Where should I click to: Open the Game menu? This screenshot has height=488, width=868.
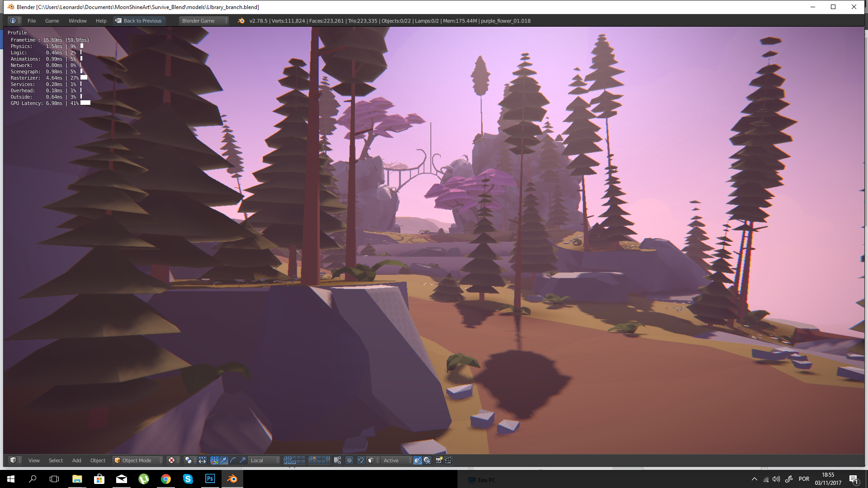point(52,20)
